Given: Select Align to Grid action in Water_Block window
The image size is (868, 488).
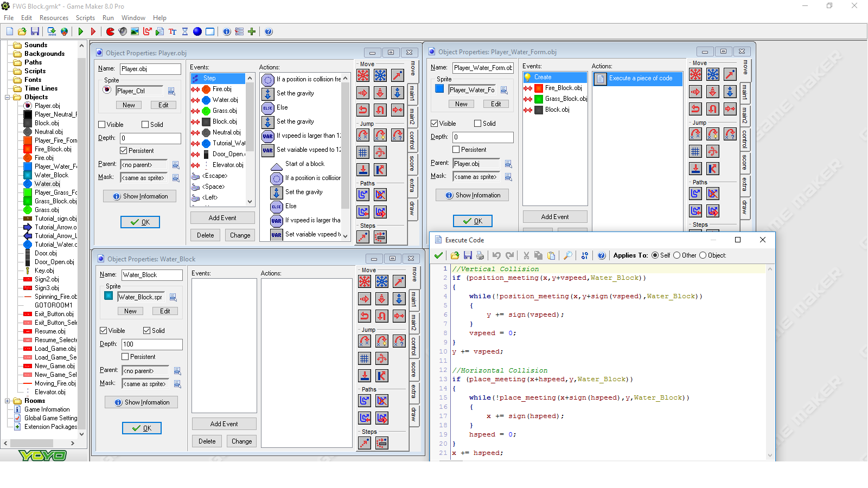Looking at the screenshot, I should [x=365, y=358].
